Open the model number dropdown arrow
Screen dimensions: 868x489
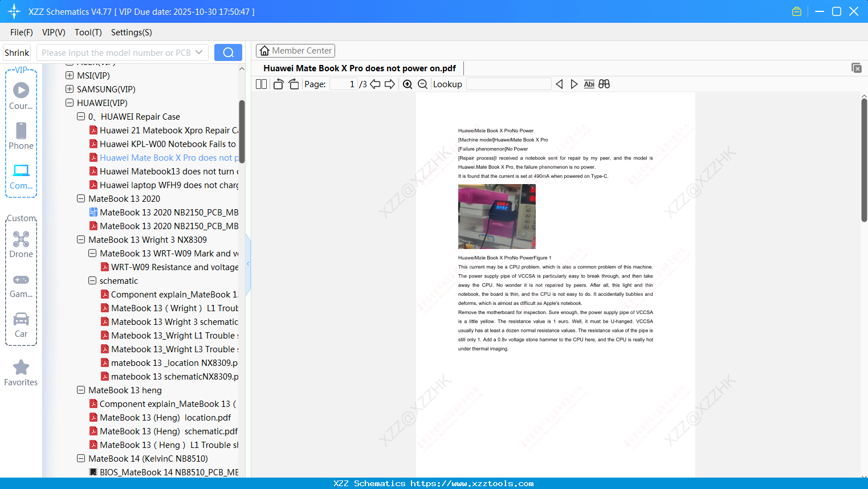[199, 52]
